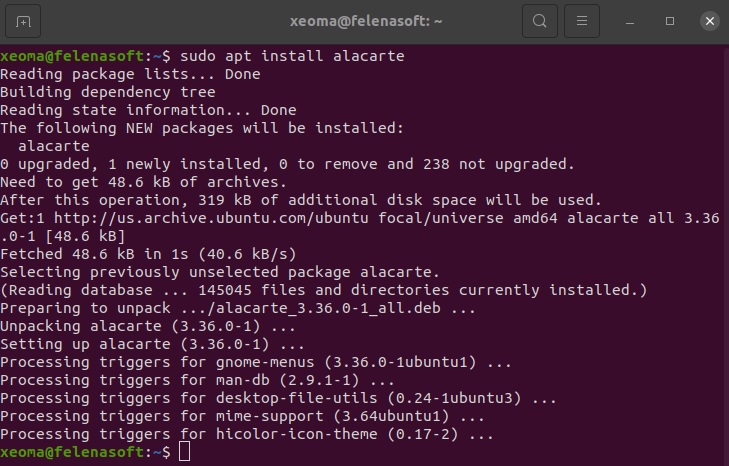Click the line '0 upgraded, 1 newly installed'
729x466 pixels.
pos(287,164)
